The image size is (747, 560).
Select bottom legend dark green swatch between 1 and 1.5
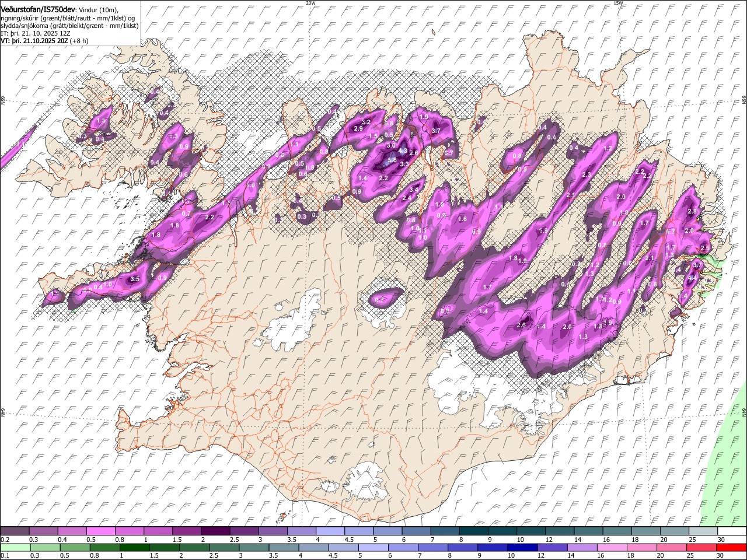[134, 547]
